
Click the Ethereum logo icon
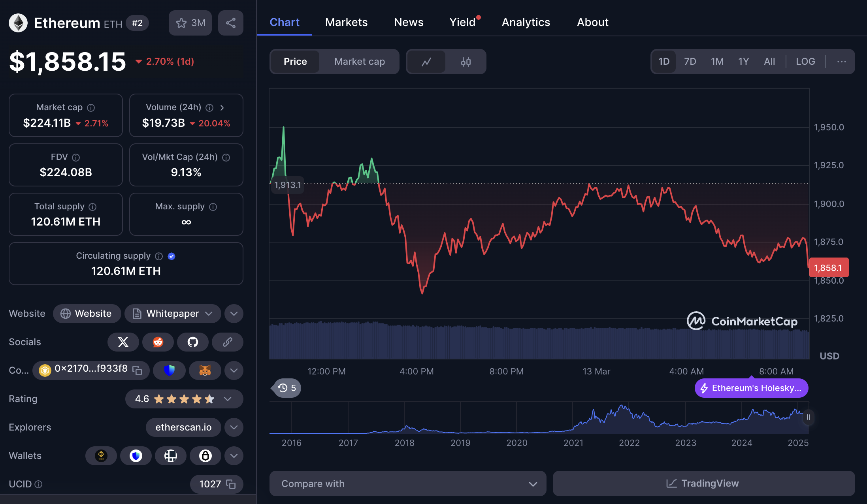[18, 23]
